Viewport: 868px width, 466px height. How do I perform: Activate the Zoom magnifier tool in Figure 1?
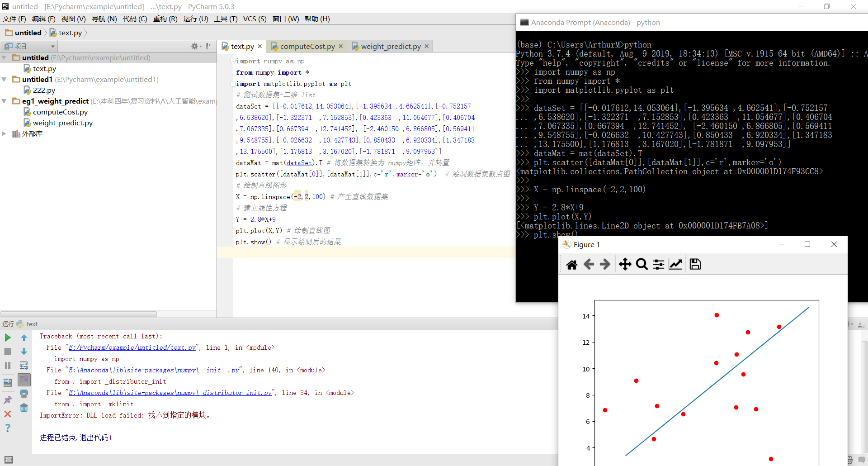pos(642,264)
